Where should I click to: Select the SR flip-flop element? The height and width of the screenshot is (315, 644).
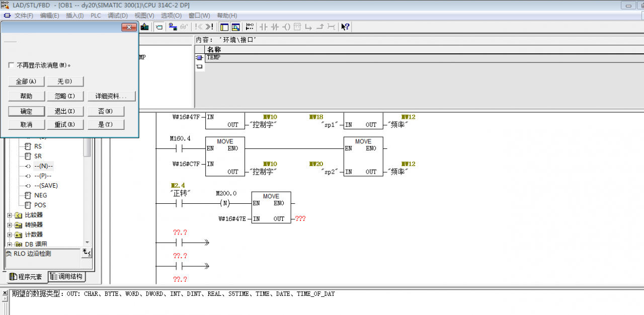[38, 156]
